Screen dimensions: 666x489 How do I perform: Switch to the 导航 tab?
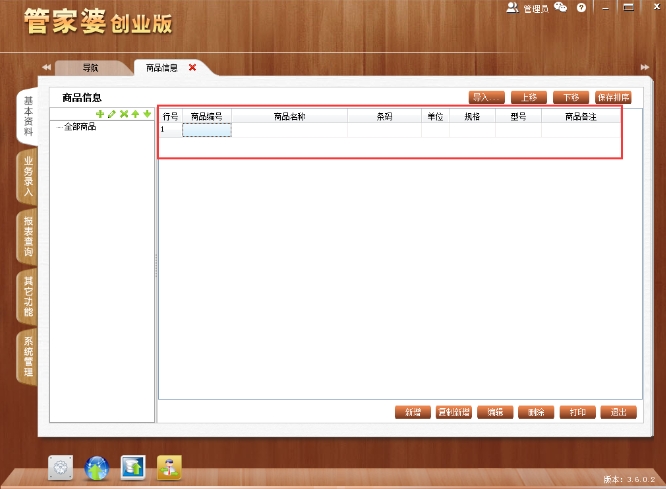90,68
